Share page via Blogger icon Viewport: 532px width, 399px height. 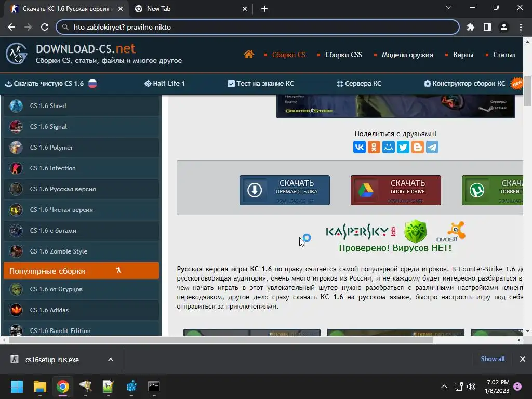coord(418,147)
